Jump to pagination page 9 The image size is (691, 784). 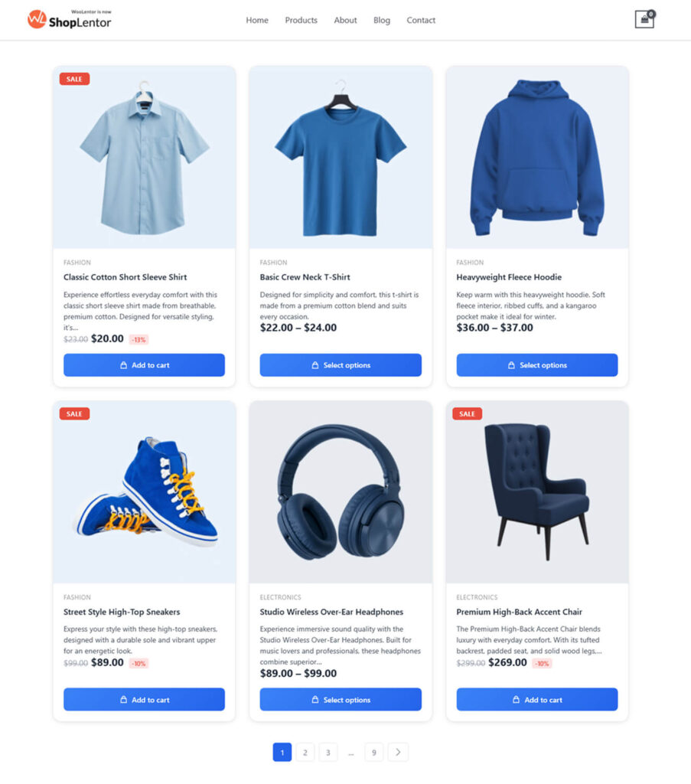tap(373, 752)
